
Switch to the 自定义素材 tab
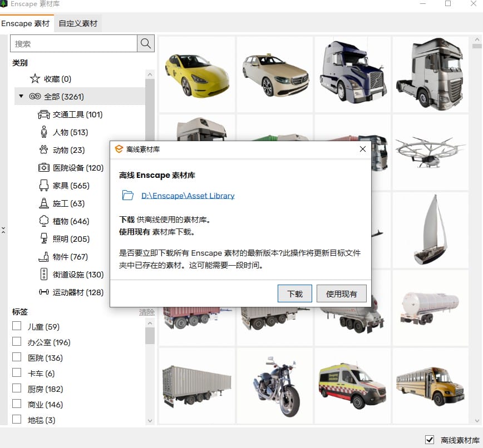[x=78, y=23]
